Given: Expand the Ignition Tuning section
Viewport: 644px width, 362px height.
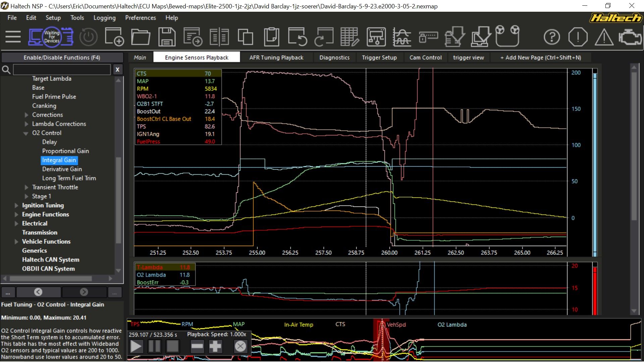Looking at the screenshot, I should [16, 205].
